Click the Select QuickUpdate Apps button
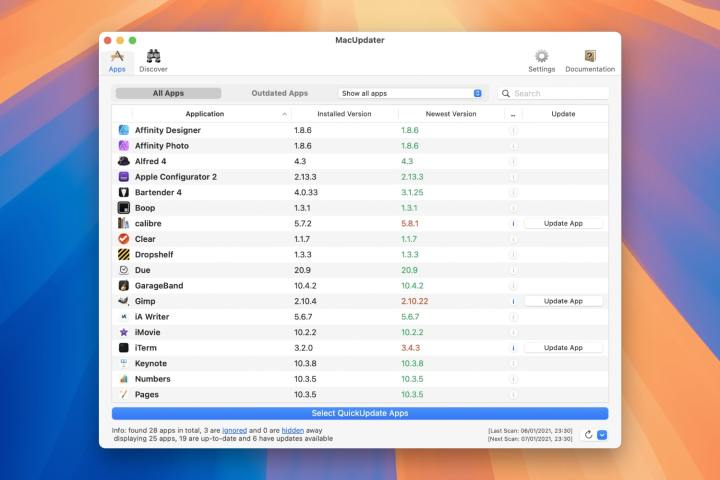The height and width of the screenshot is (480, 720). [x=360, y=413]
